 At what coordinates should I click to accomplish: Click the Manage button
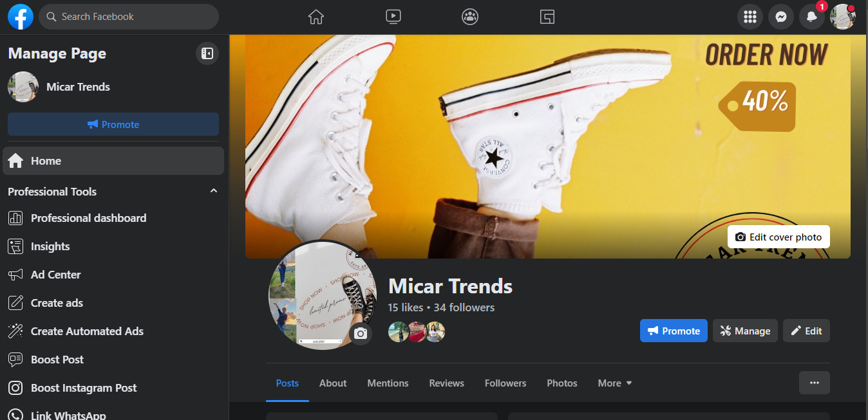tap(745, 331)
